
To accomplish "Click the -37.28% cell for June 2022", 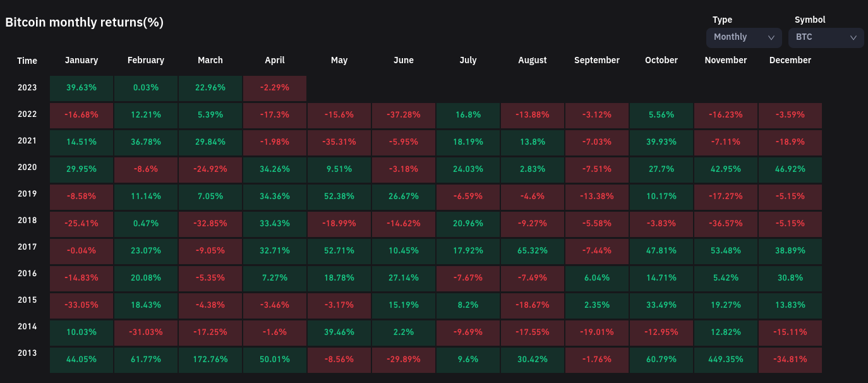I will tap(404, 115).
